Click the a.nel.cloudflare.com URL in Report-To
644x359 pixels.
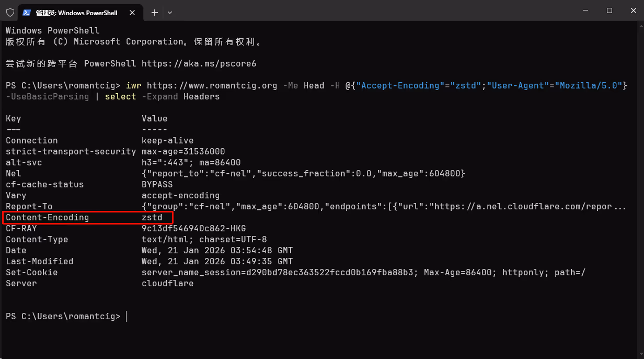click(524, 206)
